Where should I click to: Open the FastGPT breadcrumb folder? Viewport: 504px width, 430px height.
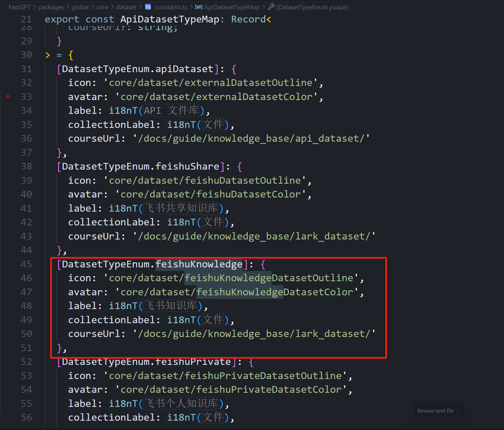tap(19, 7)
